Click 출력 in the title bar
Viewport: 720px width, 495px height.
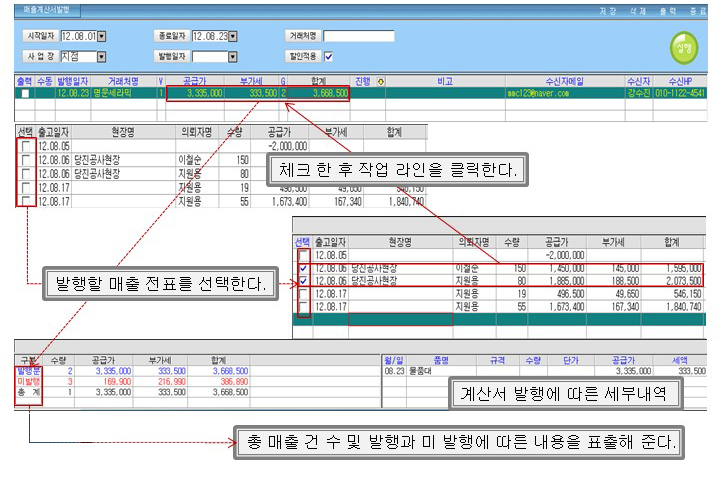668,11
